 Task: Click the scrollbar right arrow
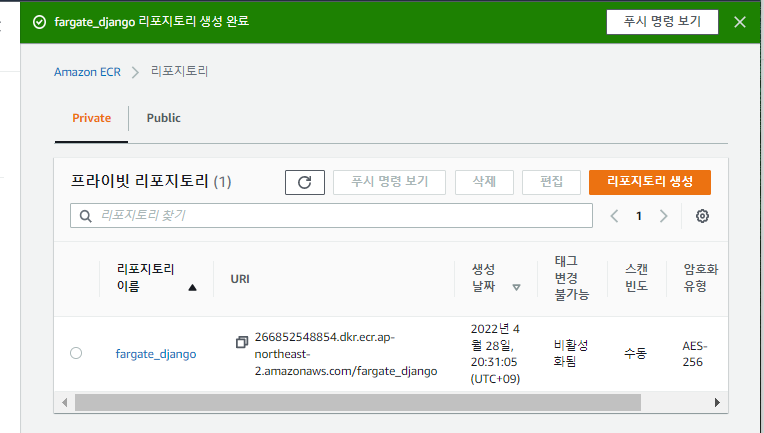(717, 402)
